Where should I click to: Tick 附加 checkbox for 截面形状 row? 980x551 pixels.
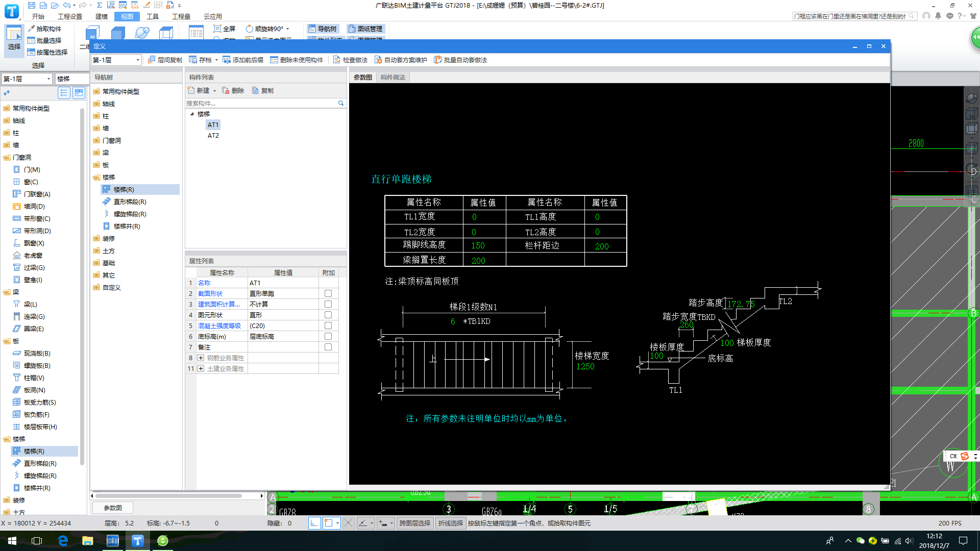pos(328,293)
